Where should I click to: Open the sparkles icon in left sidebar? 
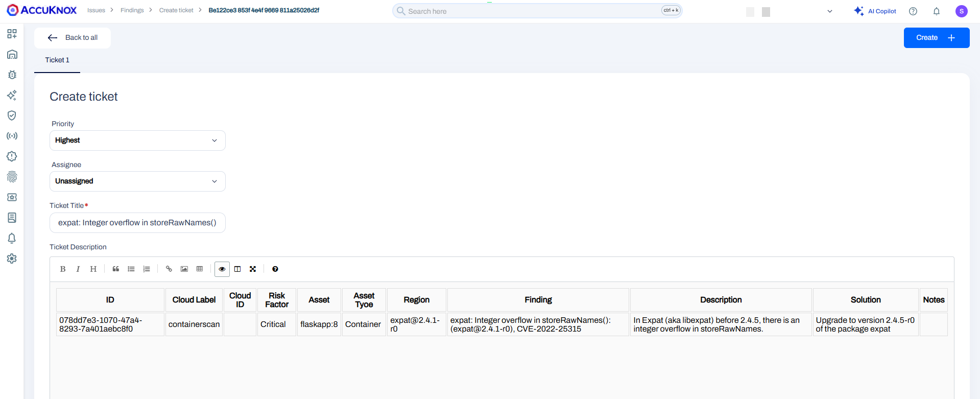(x=12, y=95)
